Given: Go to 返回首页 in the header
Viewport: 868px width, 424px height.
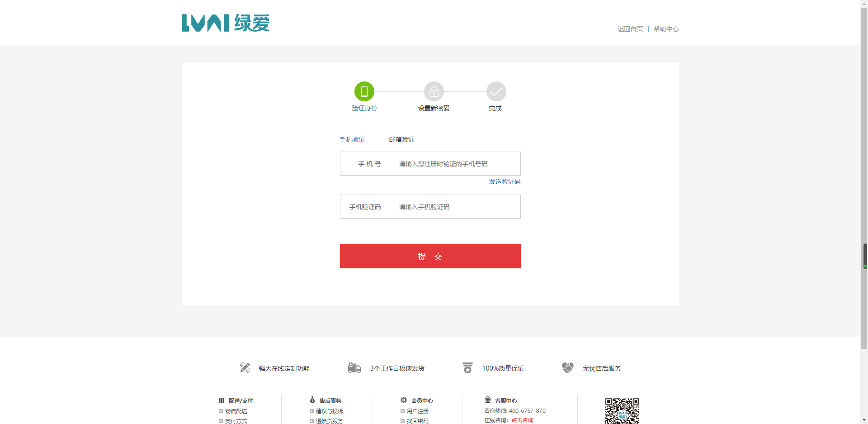Looking at the screenshot, I should [x=630, y=29].
